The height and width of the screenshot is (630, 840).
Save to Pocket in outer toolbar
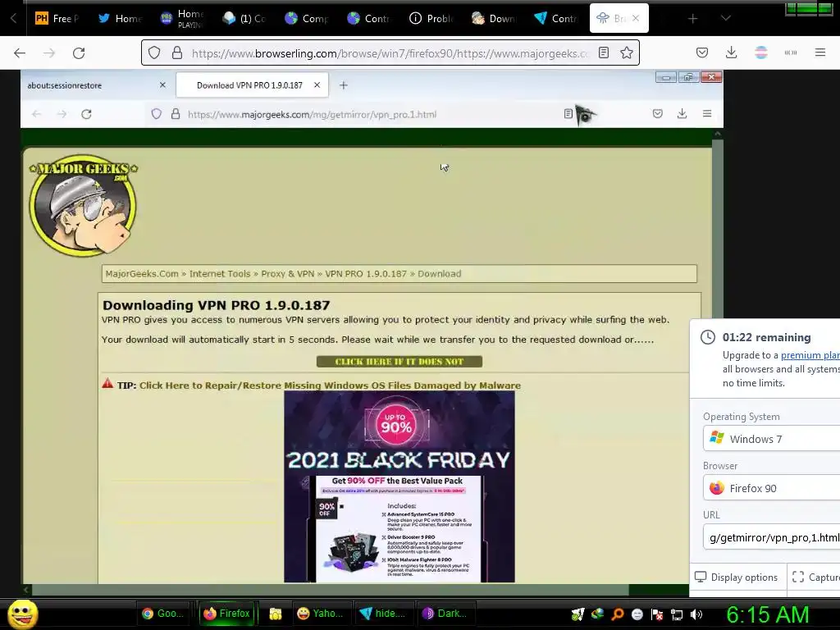point(702,52)
